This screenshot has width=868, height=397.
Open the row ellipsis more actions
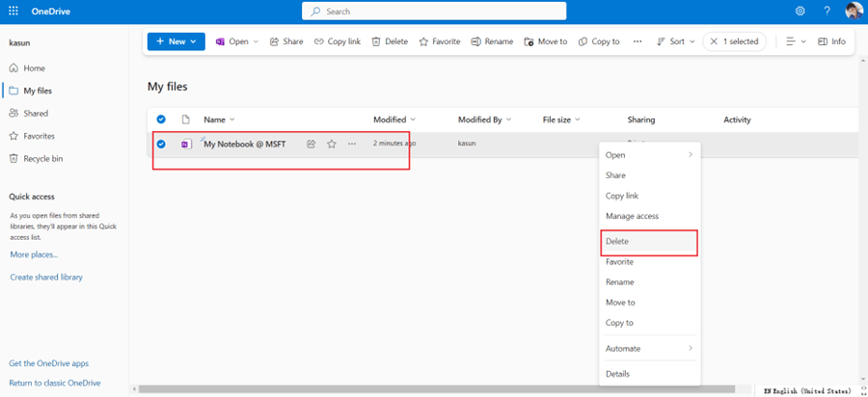pos(352,145)
